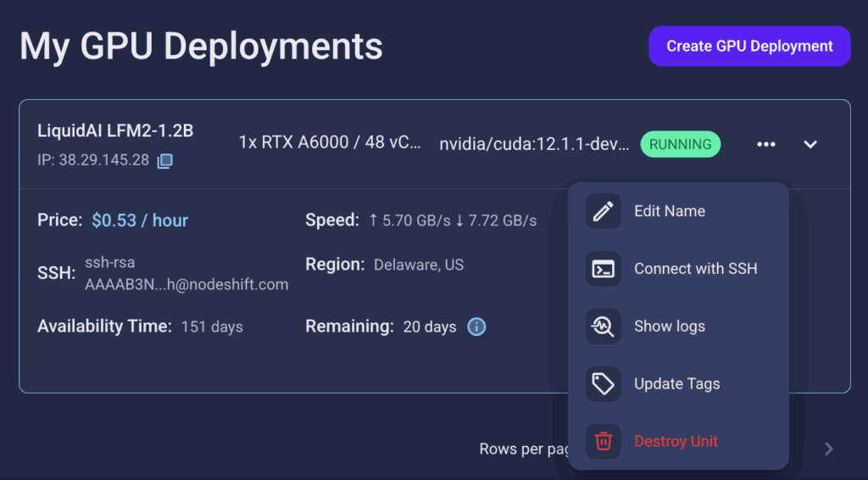Click the pencil icon for Edit Name
Viewport: 868px width, 480px height.
603,211
